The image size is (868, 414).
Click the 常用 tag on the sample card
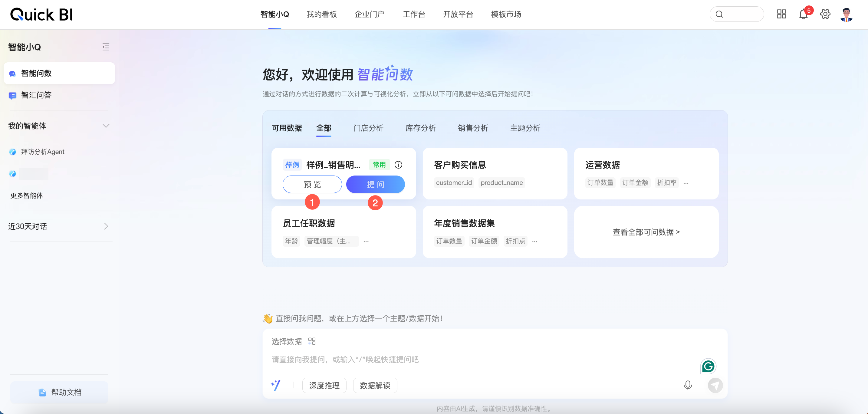click(380, 165)
